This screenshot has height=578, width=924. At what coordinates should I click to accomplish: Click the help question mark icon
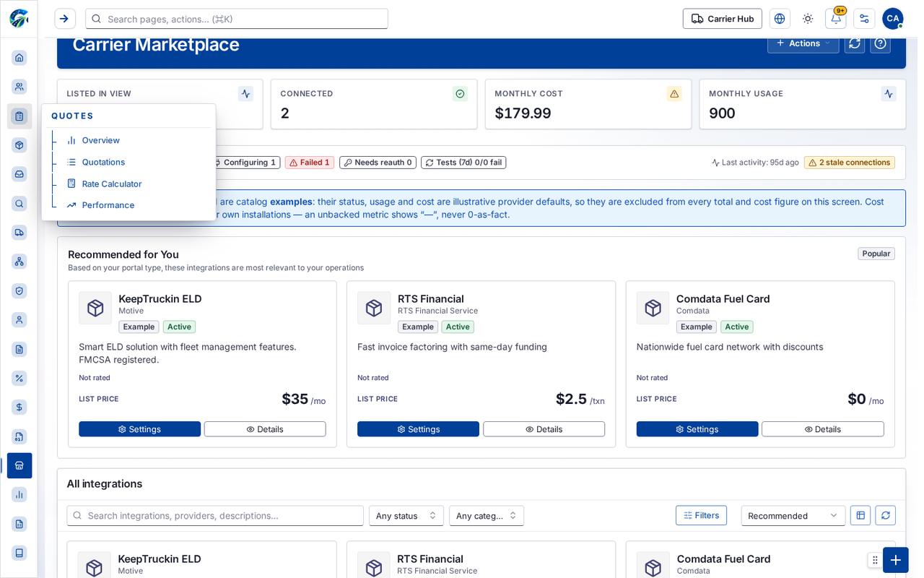[880, 43]
